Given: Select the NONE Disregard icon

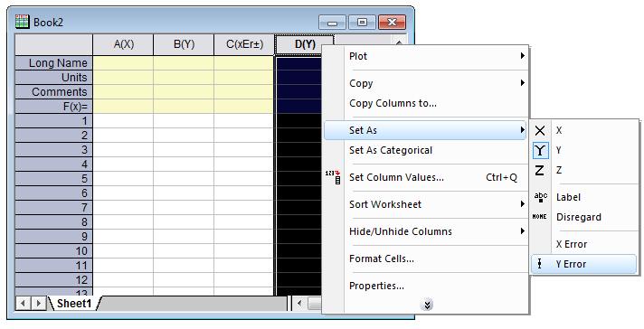Looking at the screenshot, I should pos(539,217).
